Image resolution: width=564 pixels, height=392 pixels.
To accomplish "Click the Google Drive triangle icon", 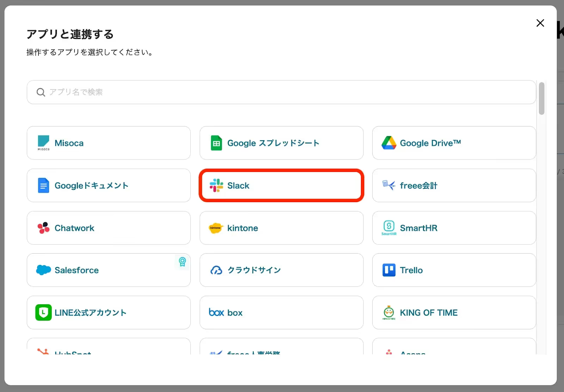I will [389, 143].
